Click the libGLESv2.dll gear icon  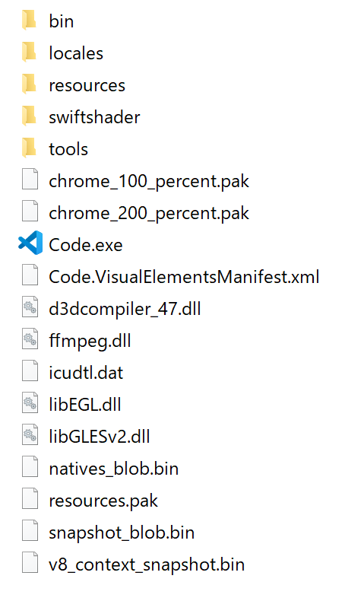tap(30, 434)
